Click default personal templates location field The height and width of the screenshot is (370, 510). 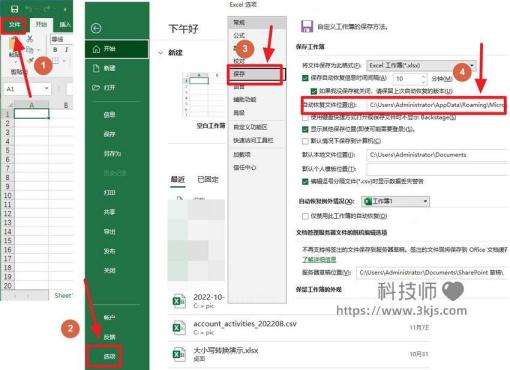[x=437, y=169]
